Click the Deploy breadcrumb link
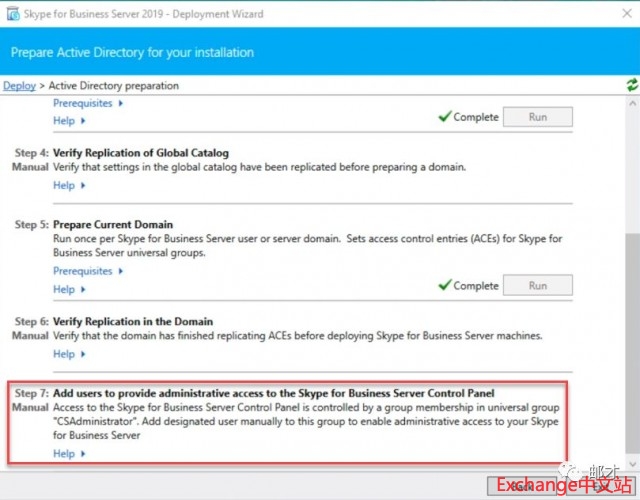640x500 pixels. [x=19, y=86]
